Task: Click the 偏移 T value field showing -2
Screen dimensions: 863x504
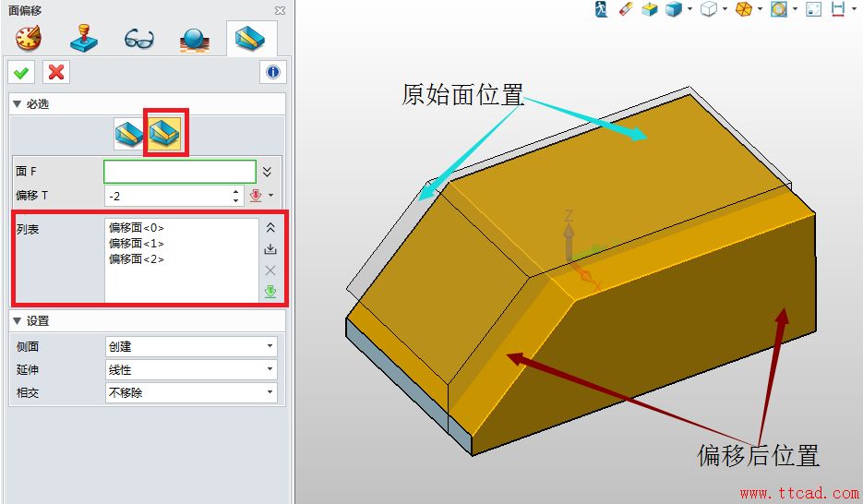Action: [x=168, y=196]
